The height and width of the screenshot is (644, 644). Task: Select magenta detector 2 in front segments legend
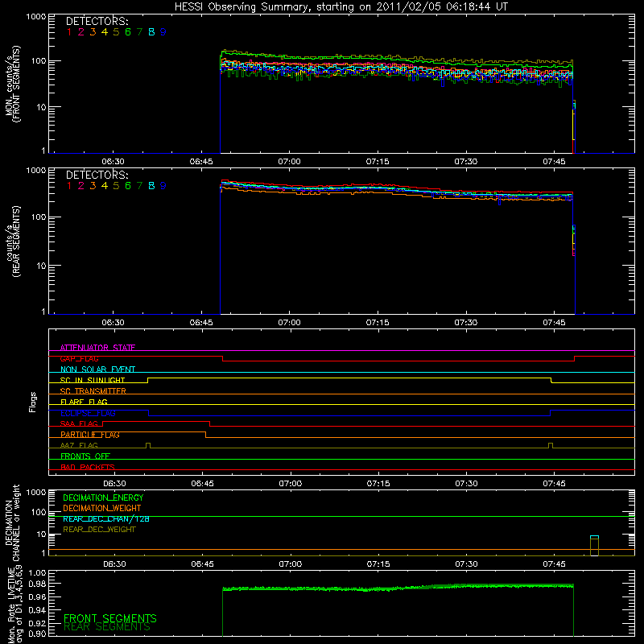[x=81, y=32]
